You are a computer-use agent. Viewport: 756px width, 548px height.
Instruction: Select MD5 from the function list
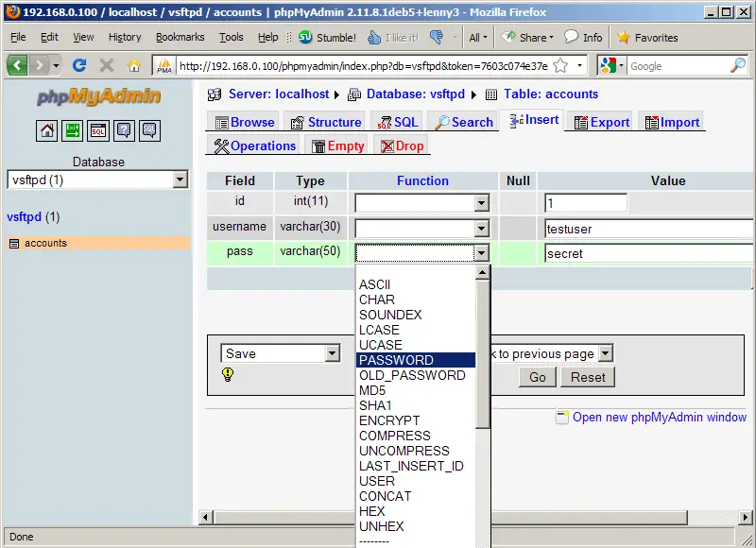(x=416, y=390)
